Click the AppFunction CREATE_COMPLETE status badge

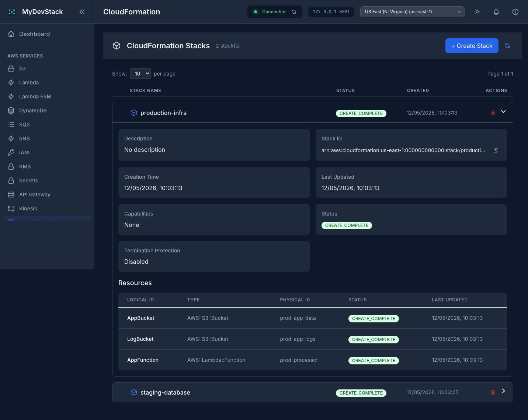tap(374, 361)
